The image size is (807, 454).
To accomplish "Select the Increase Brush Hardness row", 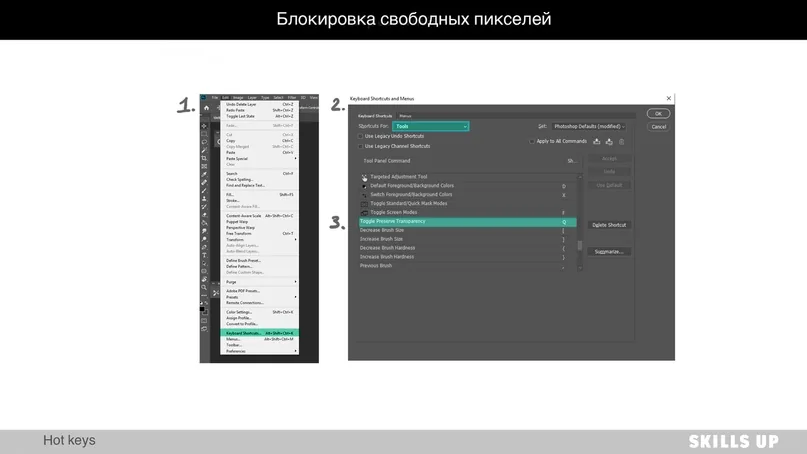I will (x=467, y=257).
